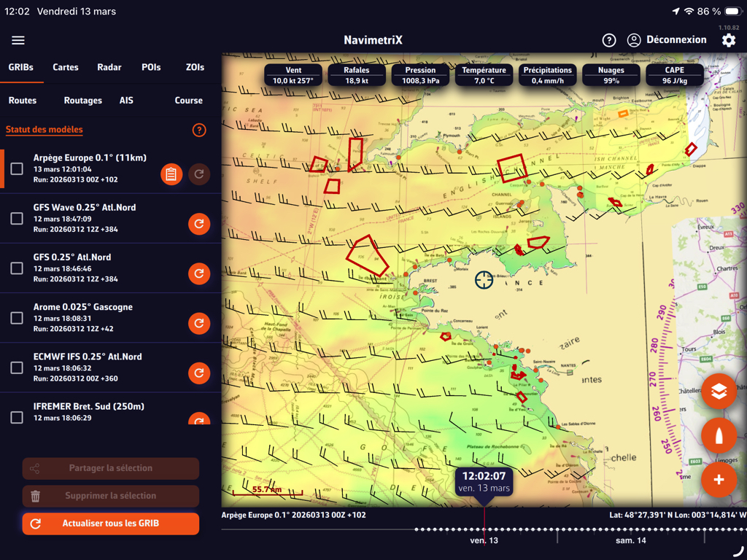Tap the Vent data indicator
The height and width of the screenshot is (560, 747).
click(x=293, y=75)
